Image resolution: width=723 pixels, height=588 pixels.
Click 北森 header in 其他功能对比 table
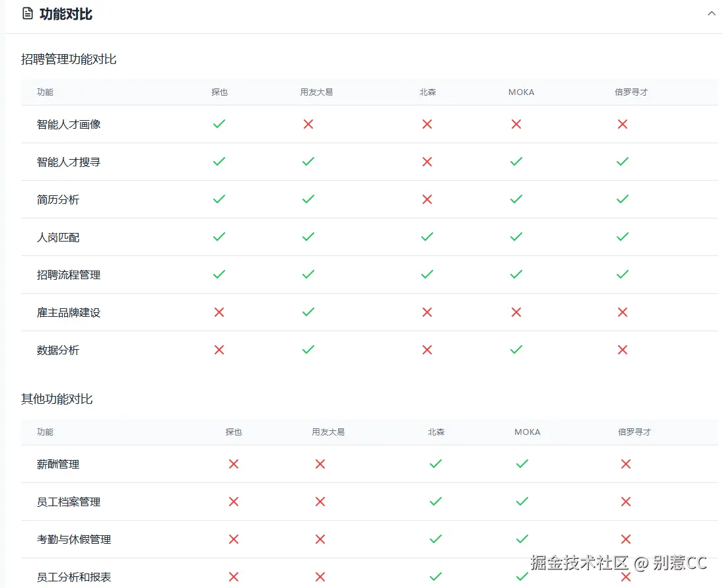pos(436,432)
